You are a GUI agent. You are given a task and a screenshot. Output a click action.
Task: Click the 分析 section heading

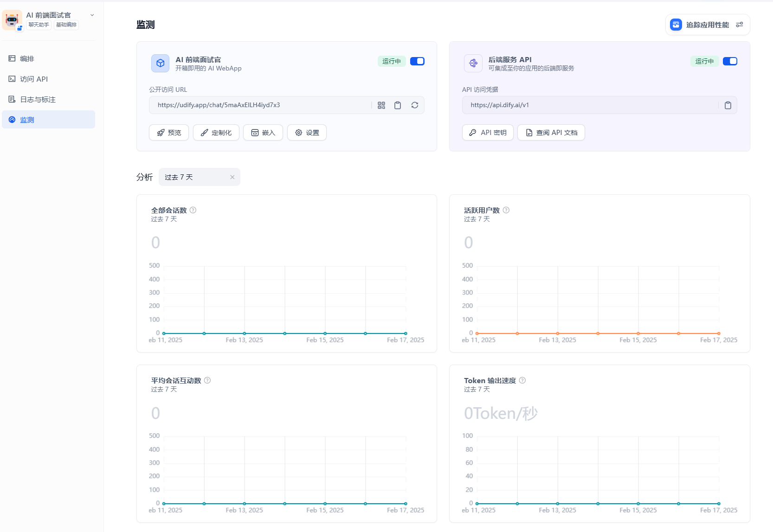pyautogui.click(x=144, y=177)
